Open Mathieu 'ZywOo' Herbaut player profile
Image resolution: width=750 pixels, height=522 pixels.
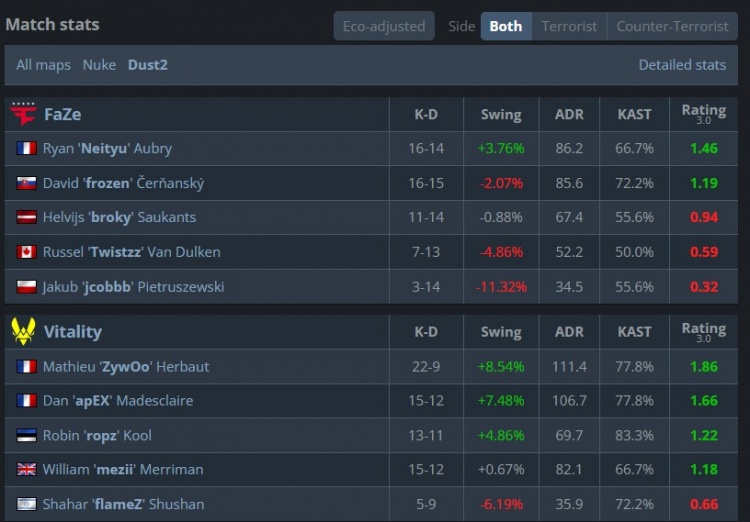(126, 367)
